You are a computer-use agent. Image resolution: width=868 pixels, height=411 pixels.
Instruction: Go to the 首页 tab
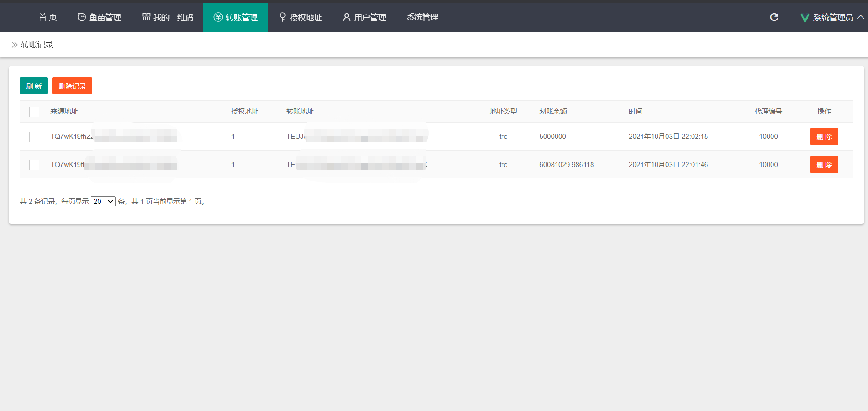pyautogui.click(x=48, y=17)
